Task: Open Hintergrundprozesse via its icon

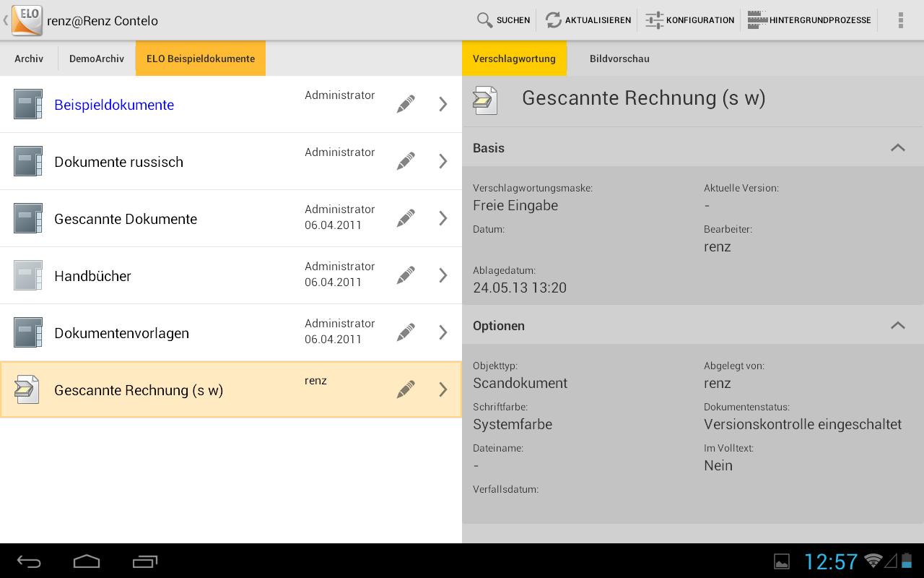Action: 757,20
